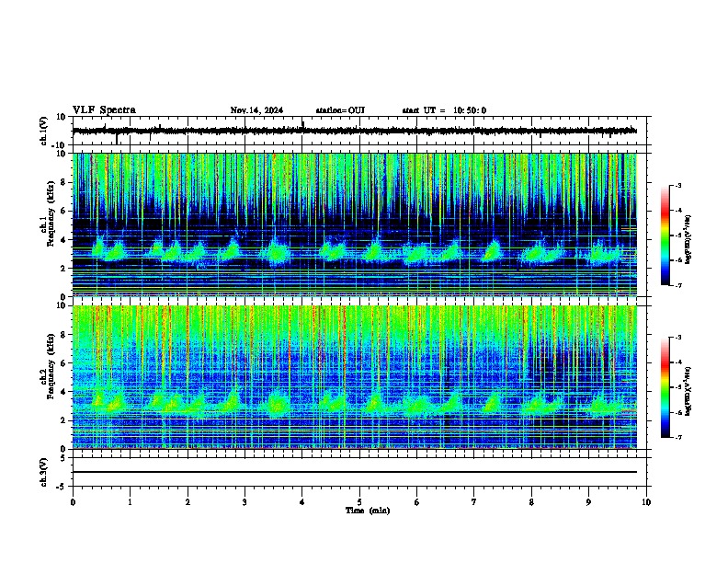Click the ch.1 "Frequency (kHz)" axis label

(x=51, y=214)
